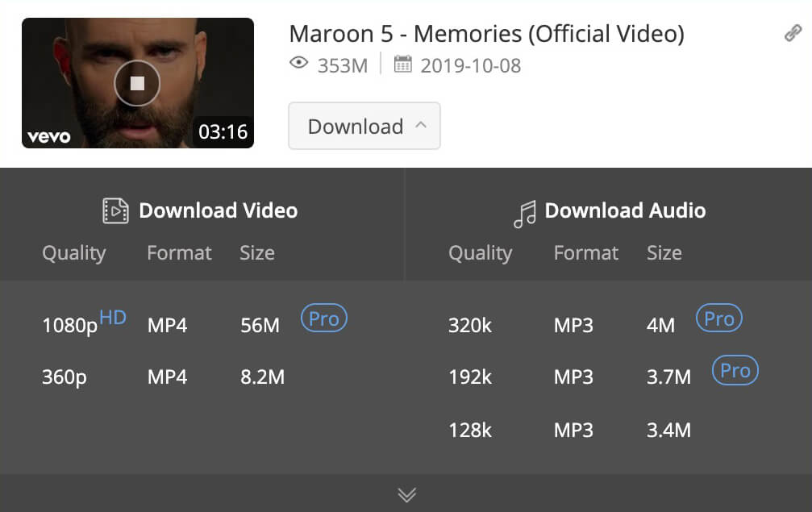Click the Pro badge for 192k MP3

[x=735, y=370]
